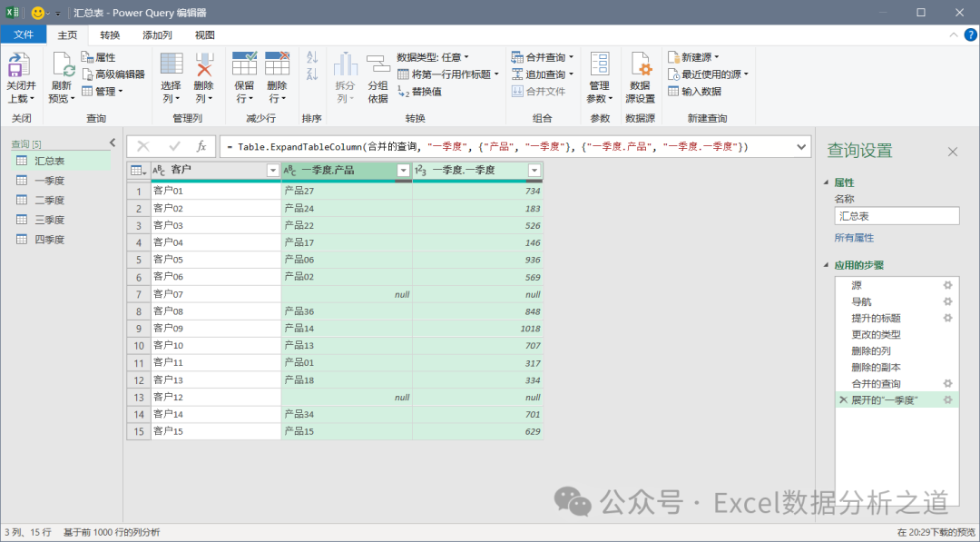Click the fx formula icon
Viewport: 980px width, 542px height.
(x=201, y=146)
